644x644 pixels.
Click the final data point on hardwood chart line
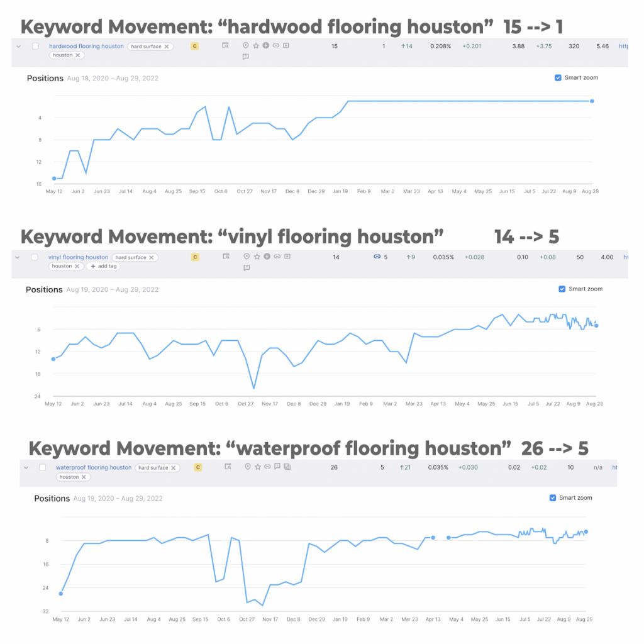592,101
